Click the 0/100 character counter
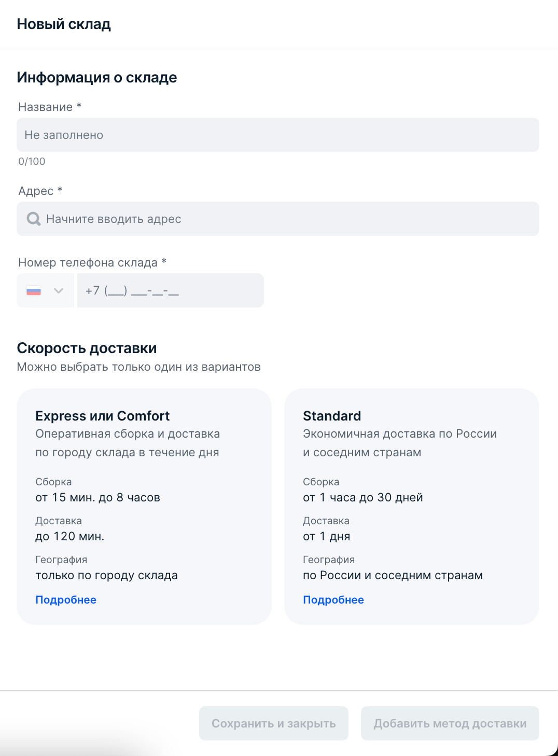The image size is (558, 756). 32,161
